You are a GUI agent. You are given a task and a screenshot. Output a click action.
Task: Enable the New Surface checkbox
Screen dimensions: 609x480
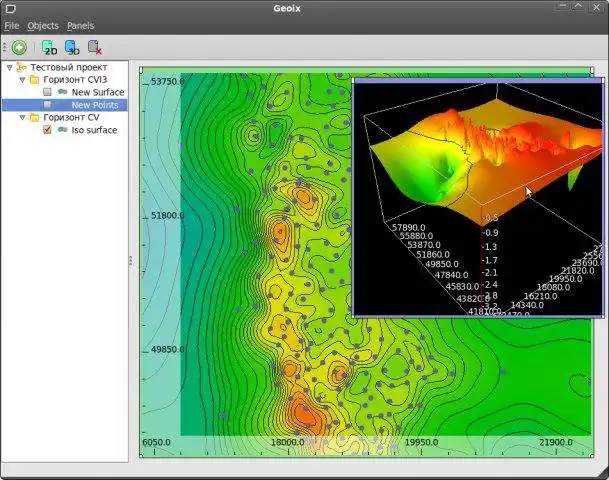point(47,92)
